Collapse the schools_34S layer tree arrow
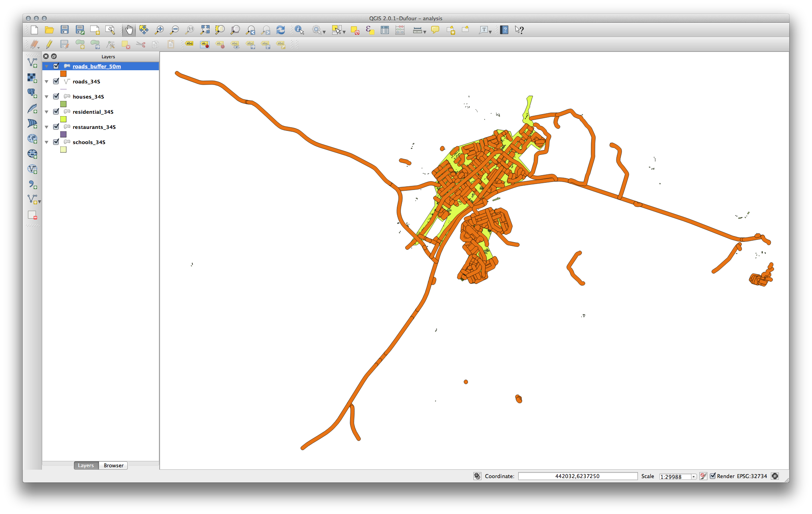The height and width of the screenshot is (514, 812). pyautogui.click(x=47, y=142)
